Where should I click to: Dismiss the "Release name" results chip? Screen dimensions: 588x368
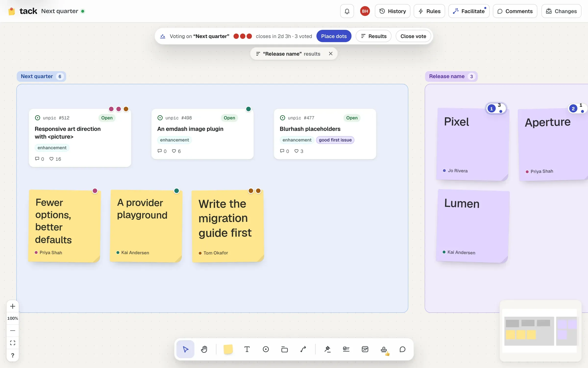(331, 53)
